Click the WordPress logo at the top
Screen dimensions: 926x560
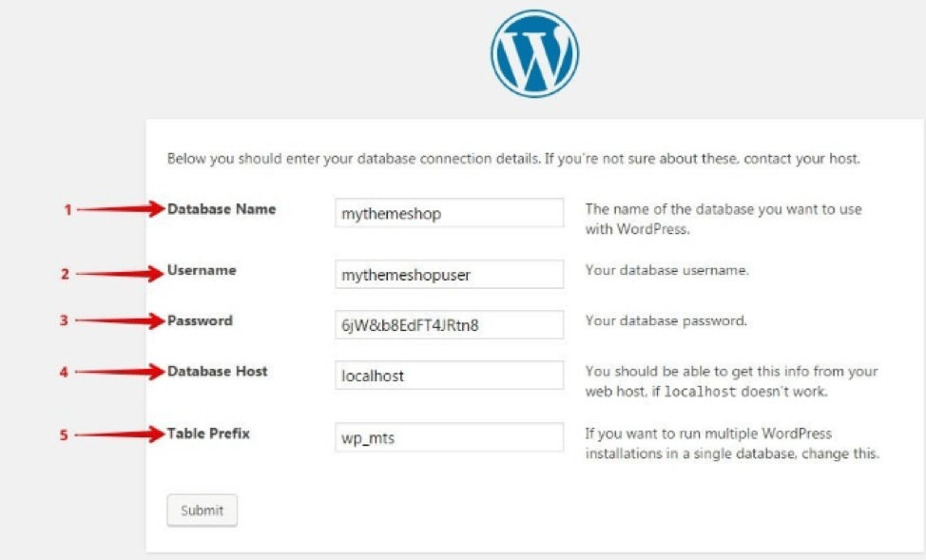click(534, 54)
